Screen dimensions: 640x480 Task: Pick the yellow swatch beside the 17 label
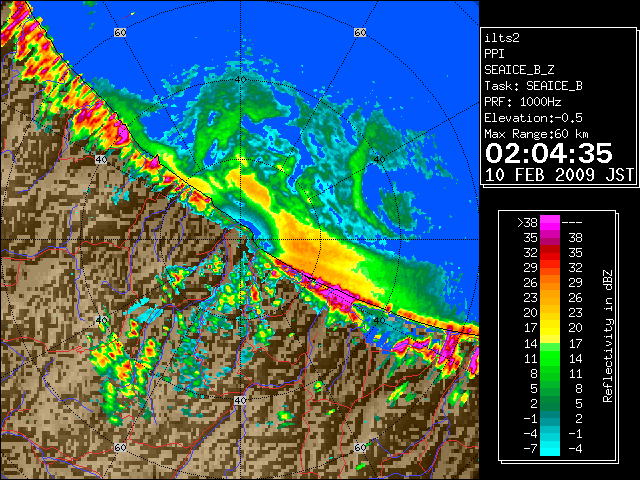click(550, 328)
